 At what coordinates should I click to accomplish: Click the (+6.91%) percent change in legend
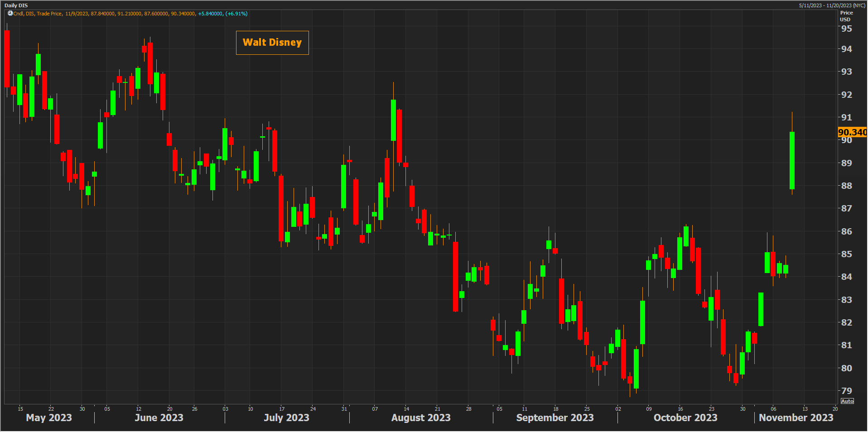point(236,14)
